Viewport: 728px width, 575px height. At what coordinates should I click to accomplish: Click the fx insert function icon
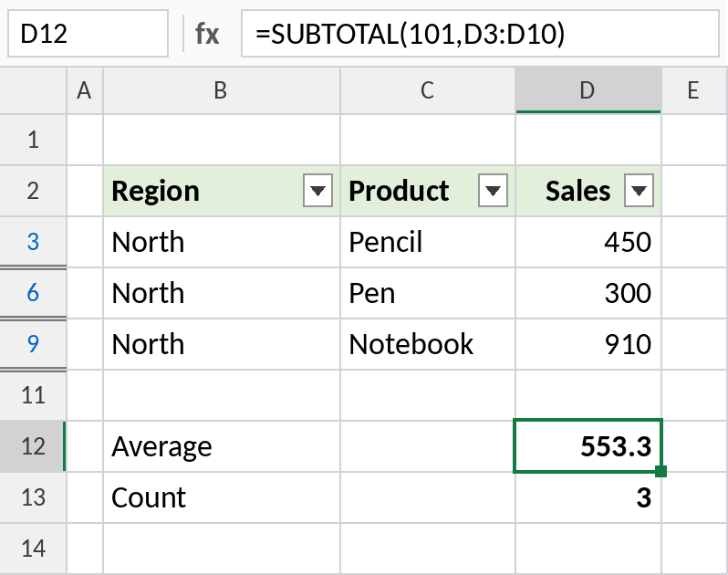tap(206, 34)
